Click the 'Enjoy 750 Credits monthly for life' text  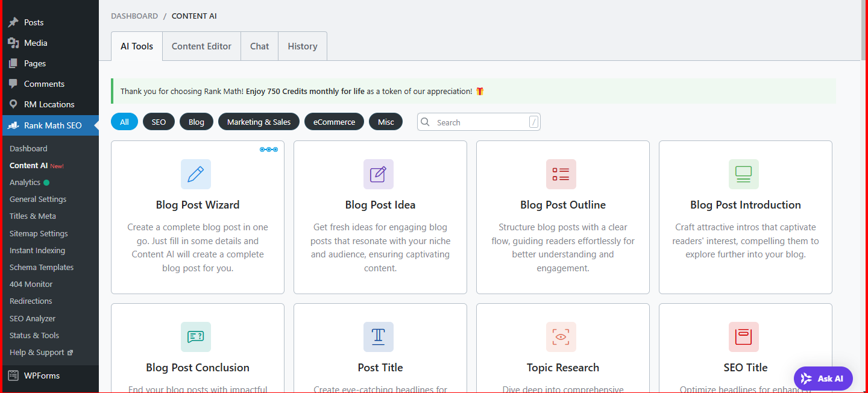coord(305,91)
